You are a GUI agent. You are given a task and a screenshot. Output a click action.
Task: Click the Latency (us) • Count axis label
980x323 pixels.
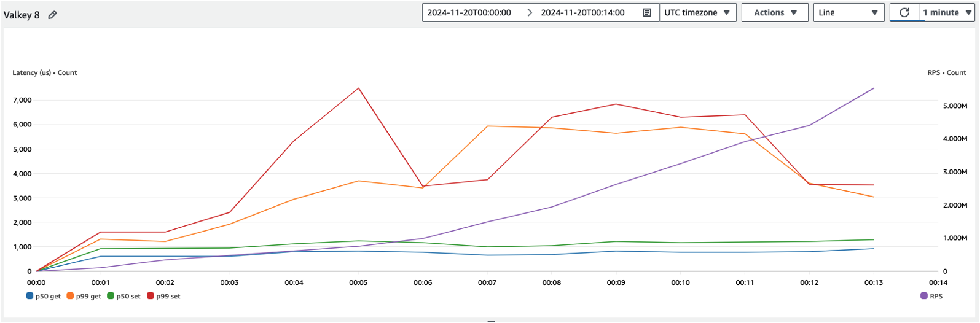[45, 72]
